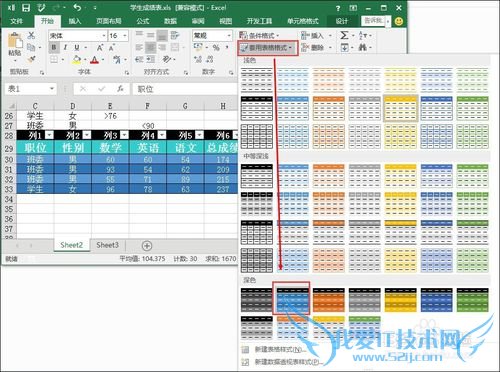Toggle align right
This screenshot has height=372, width=500.
pos(162,48)
